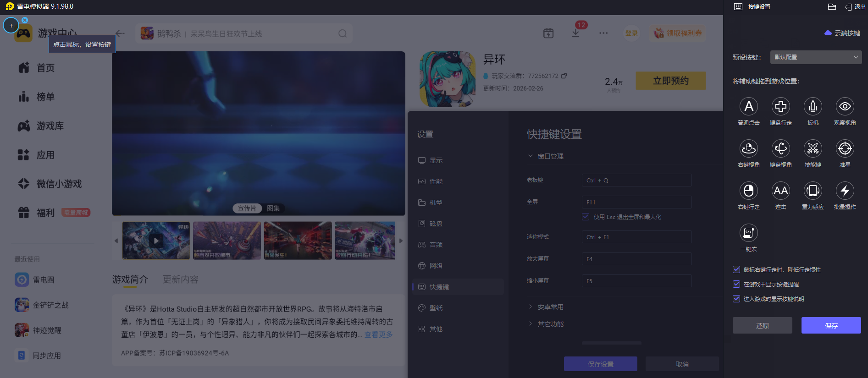Toggle 鼠标右键行走时，降低行走惯性 checkbox
This screenshot has height=378, width=868.
(x=736, y=269)
